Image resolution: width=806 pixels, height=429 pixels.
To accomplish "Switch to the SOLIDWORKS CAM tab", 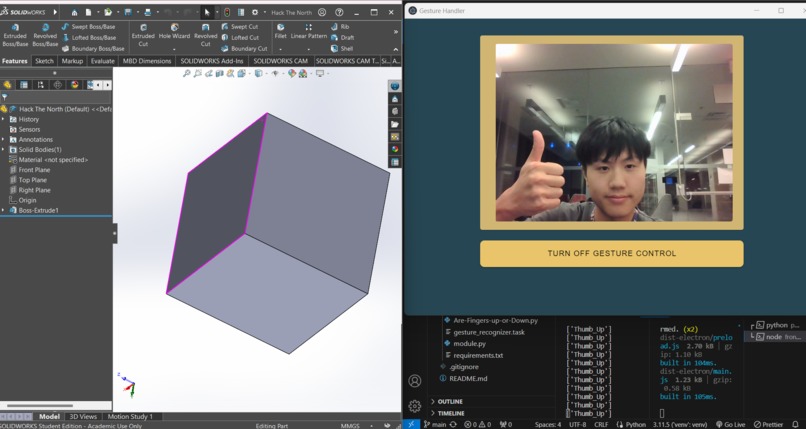I will (x=281, y=61).
